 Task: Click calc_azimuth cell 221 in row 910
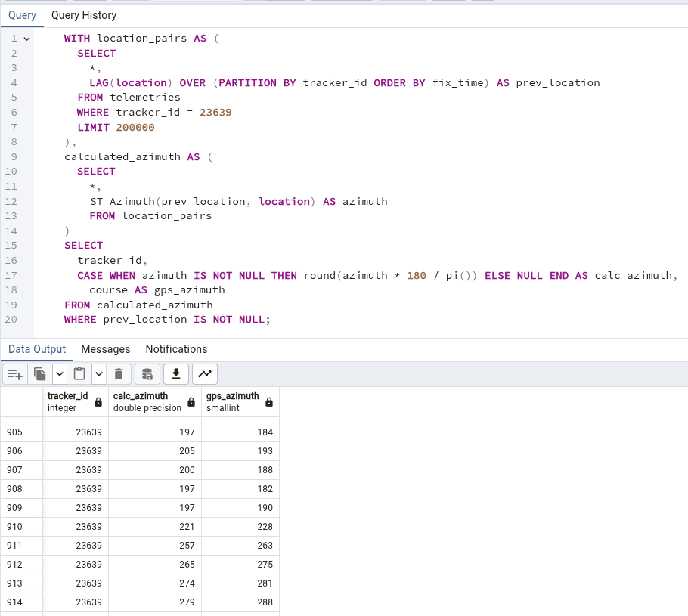(x=155, y=527)
